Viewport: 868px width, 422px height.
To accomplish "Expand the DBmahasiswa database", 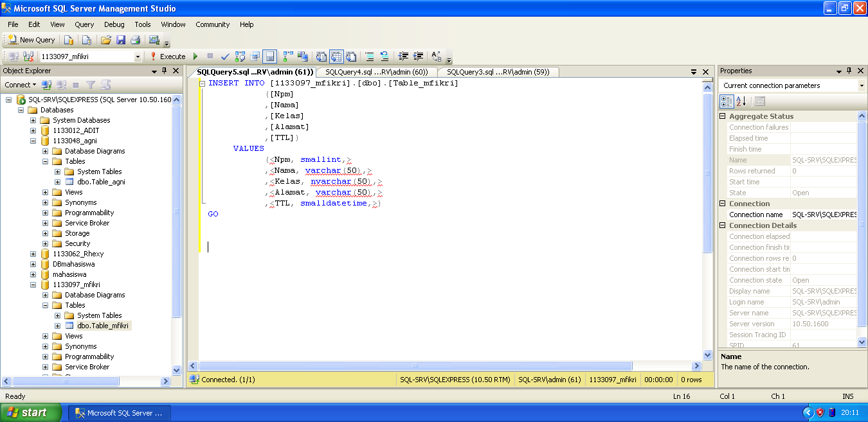I will coord(33,264).
